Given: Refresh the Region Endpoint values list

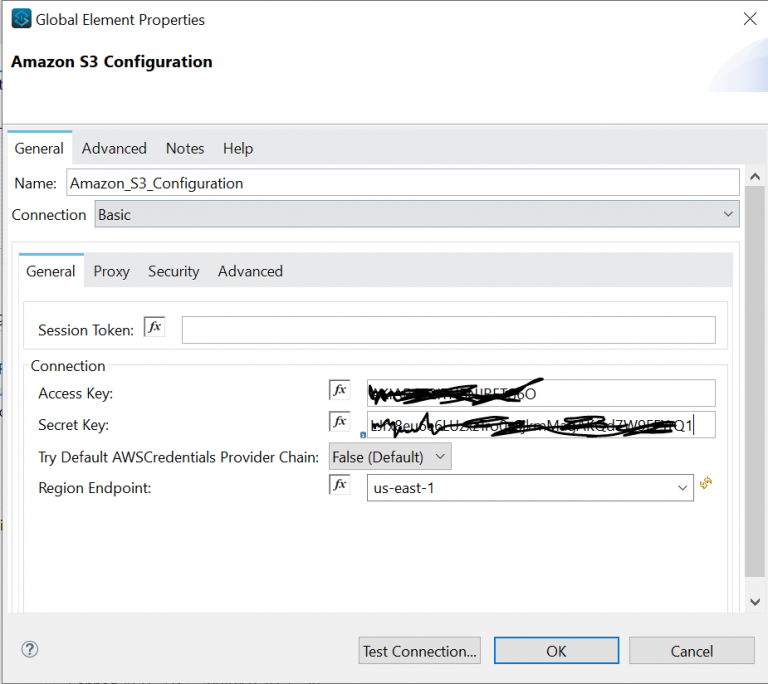Looking at the screenshot, I should pos(706,483).
